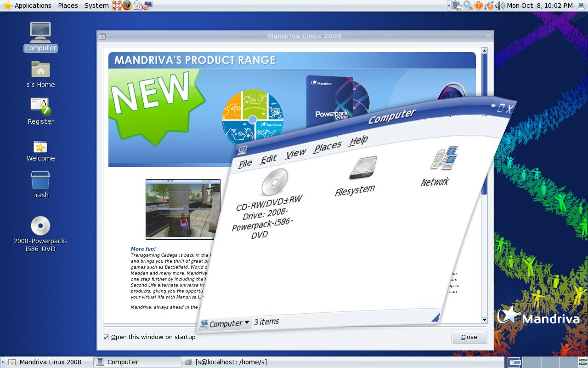Select the Network icon in Computer window
This screenshot has width=588, height=368.
[x=444, y=159]
